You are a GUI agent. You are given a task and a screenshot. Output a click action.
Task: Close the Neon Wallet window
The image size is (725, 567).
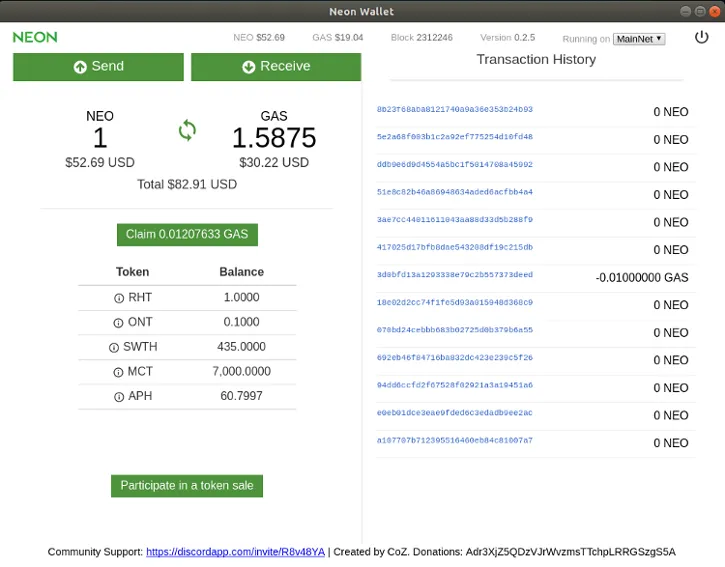pyautogui.click(x=714, y=12)
